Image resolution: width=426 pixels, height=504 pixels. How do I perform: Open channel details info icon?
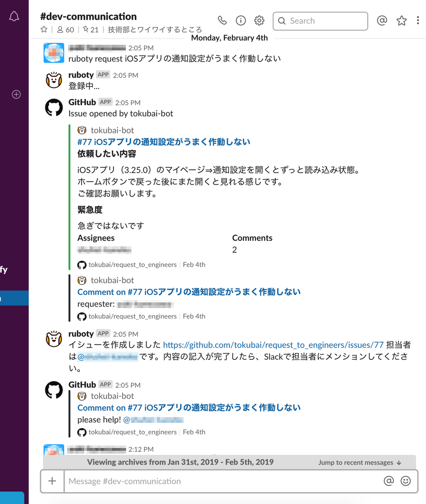[241, 21]
